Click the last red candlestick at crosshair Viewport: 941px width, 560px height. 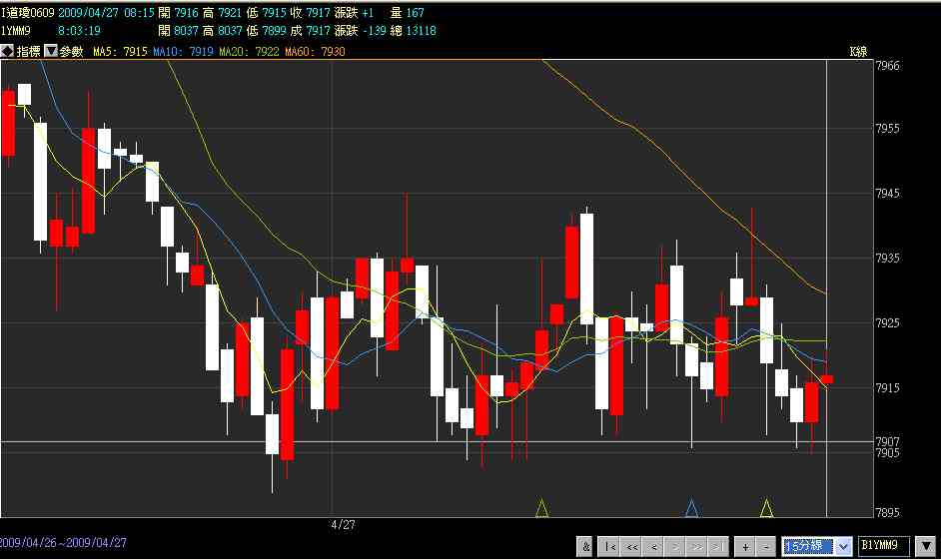pos(826,379)
